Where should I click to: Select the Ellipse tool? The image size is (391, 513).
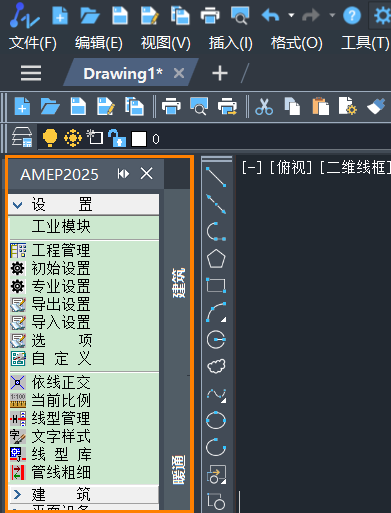(x=216, y=420)
